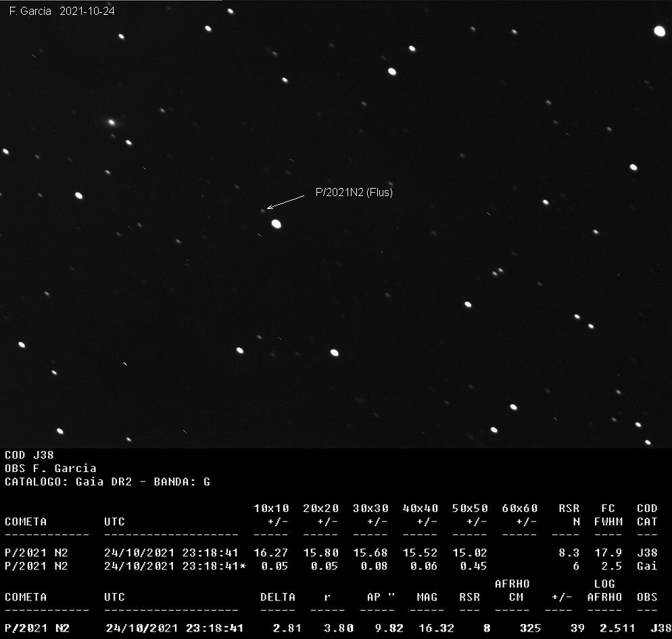Click the bright star just below the comet
The height and width of the screenshot is (639, 672).
pyautogui.click(x=277, y=224)
